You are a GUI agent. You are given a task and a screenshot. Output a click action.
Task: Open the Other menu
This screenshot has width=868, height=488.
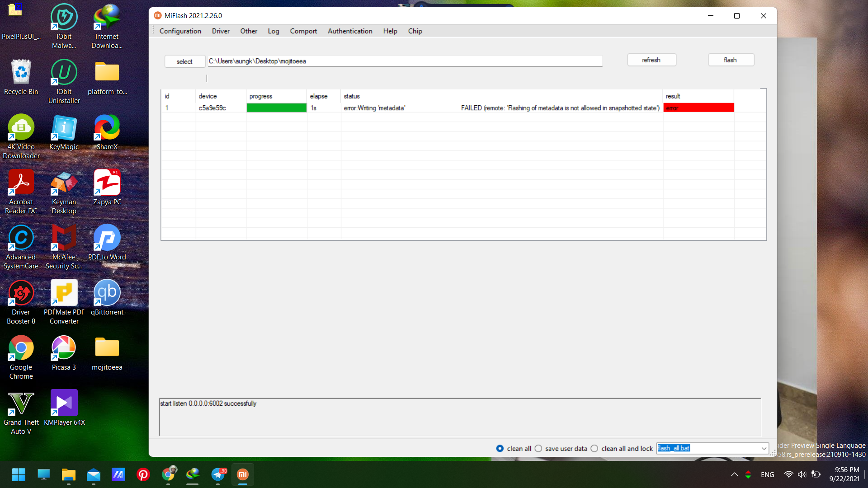click(249, 31)
